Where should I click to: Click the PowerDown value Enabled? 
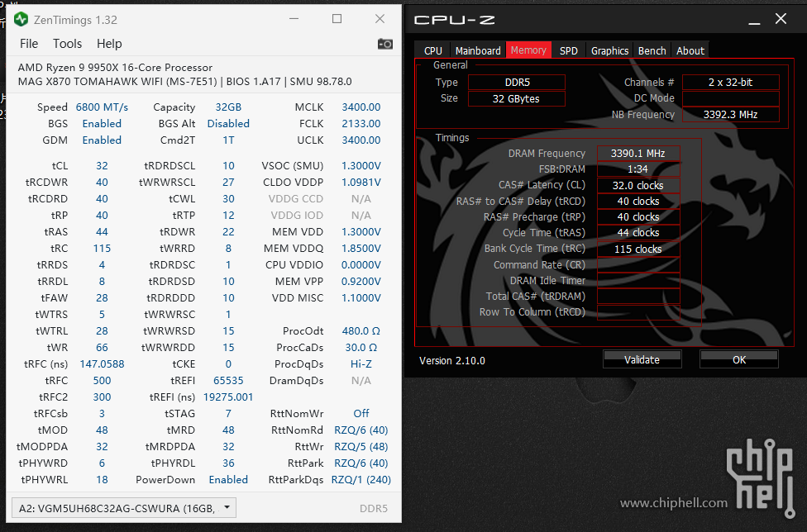point(228,480)
